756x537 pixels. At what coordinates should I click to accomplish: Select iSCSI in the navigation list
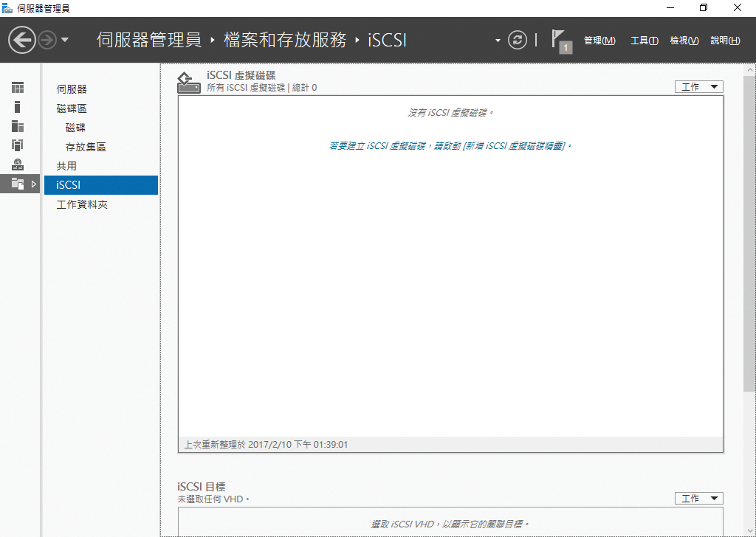[100, 185]
